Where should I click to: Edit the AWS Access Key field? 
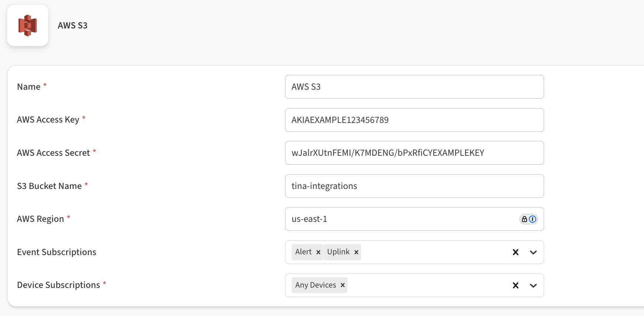pos(415,120)
